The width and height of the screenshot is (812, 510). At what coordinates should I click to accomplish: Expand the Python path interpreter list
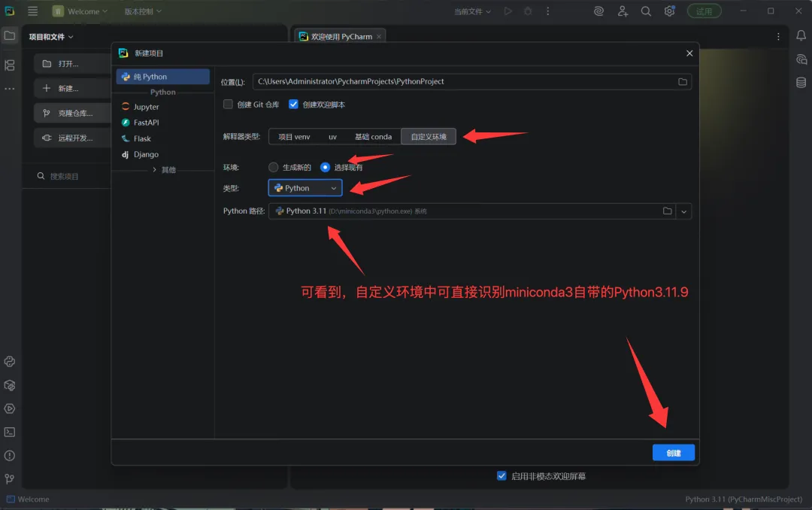(x=683, y=211)
